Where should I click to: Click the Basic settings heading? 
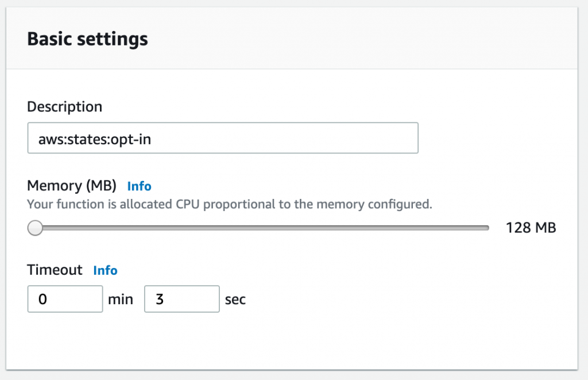pos(87,39)
